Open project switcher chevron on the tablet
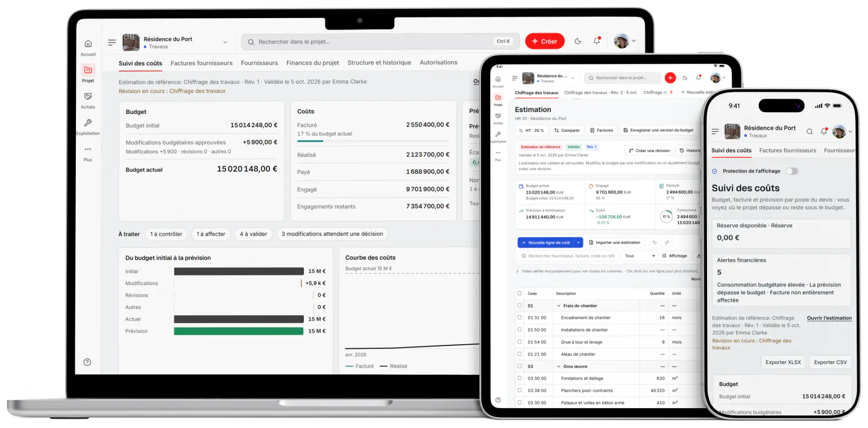 (x=573, y=78)
